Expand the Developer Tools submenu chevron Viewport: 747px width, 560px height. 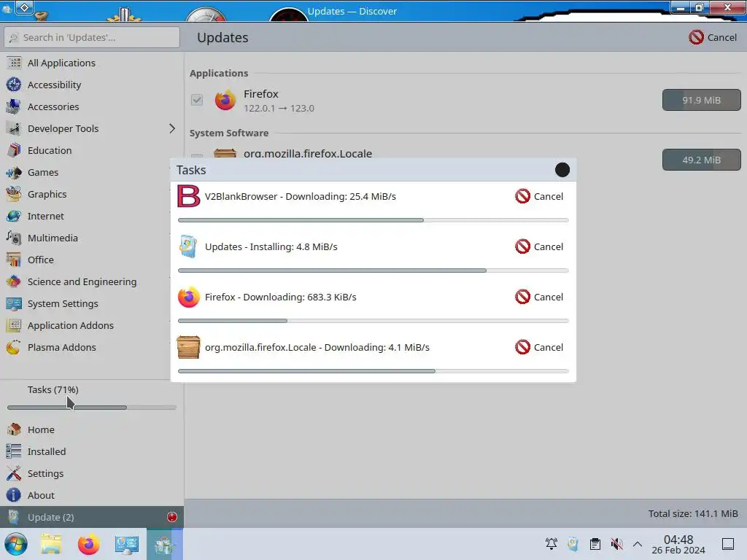point(172,128)
